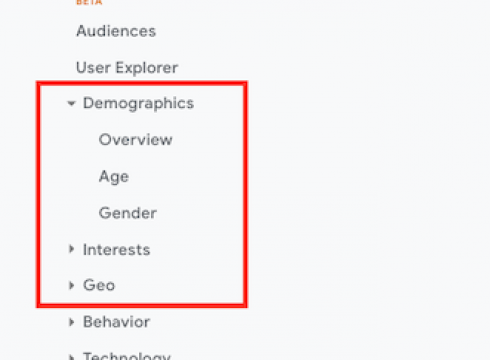
Task: Collapse the Demographics section arrow
Action: point(71,103)
